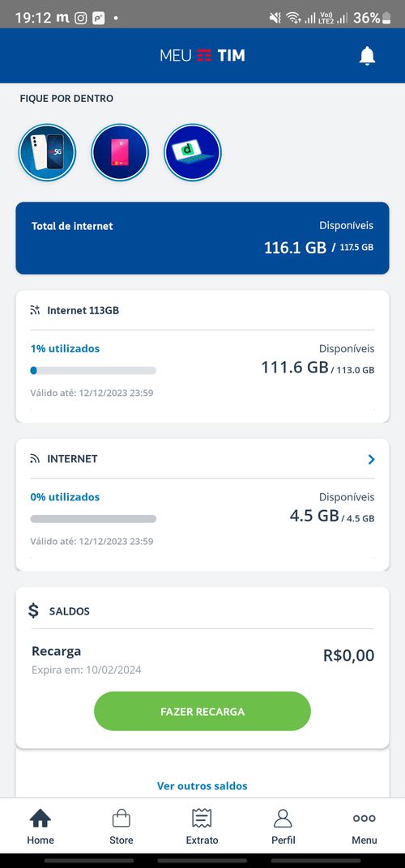Open notifications bell icon

point(367,56)
